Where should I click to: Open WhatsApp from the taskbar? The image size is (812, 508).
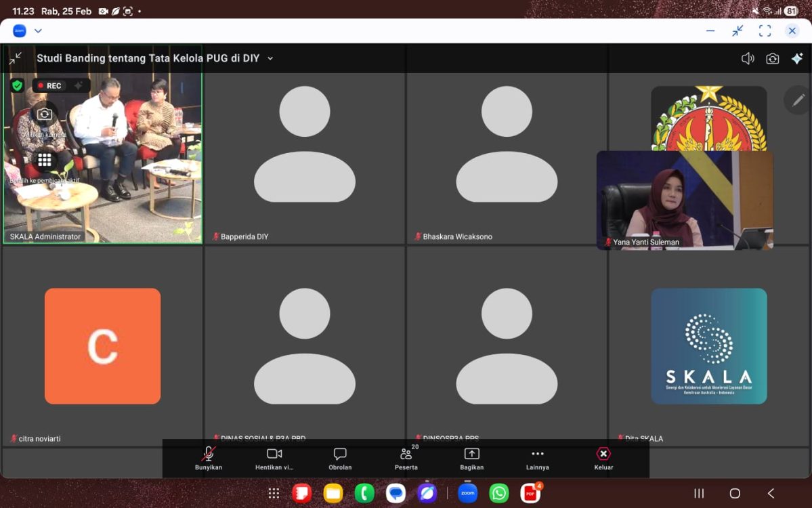(x=499, y=493)
